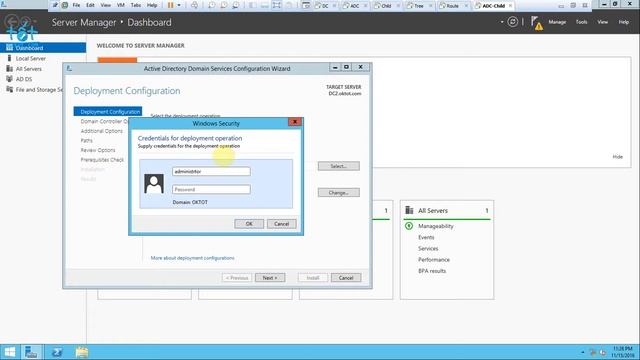Launch PowerShell from the taskbar
Viewport: 640px width, 360px height.
pos(57,352)
